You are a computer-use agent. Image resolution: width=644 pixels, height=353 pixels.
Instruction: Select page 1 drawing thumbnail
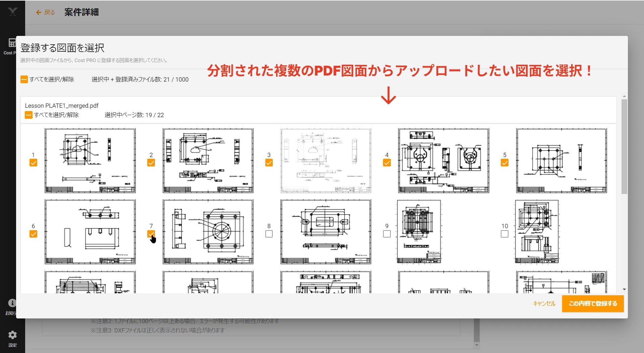pos(90,160)
